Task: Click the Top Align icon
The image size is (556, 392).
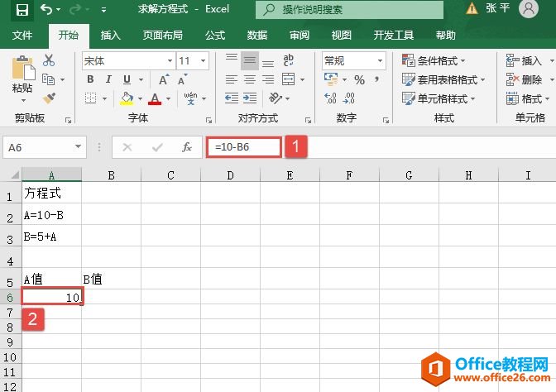Action: [x=232, y=60]
